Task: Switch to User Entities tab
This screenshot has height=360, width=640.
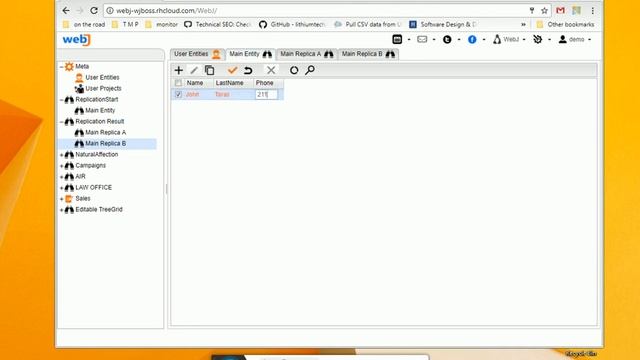Action: click(197, 54)
